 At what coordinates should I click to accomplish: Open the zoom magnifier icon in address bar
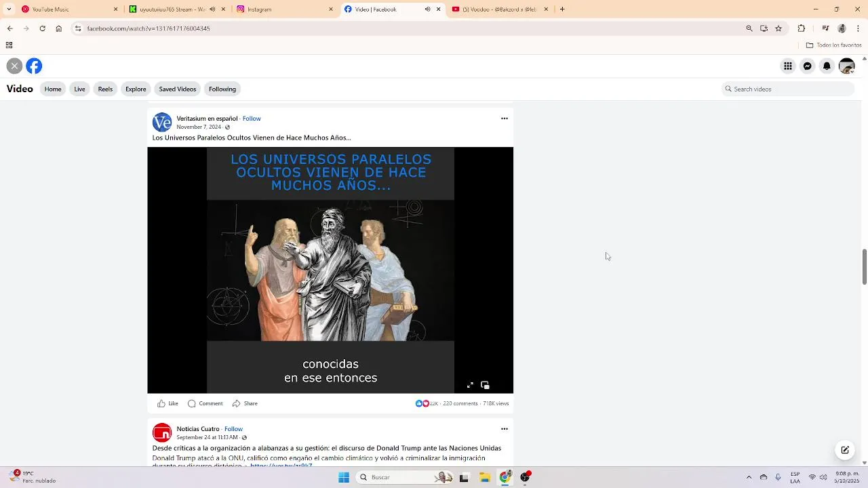pos(749,28)
